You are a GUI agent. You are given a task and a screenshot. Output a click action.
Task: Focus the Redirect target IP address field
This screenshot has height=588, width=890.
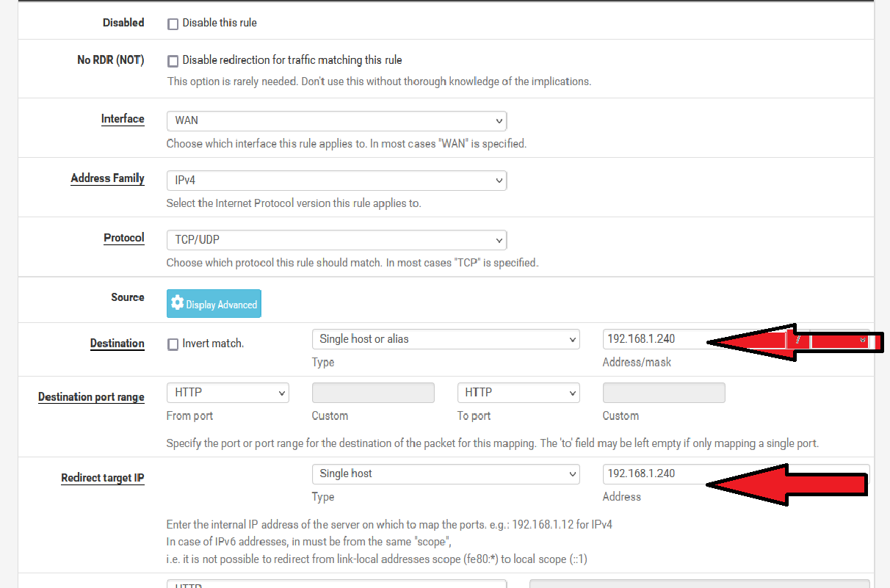click(x=654, y=473)
